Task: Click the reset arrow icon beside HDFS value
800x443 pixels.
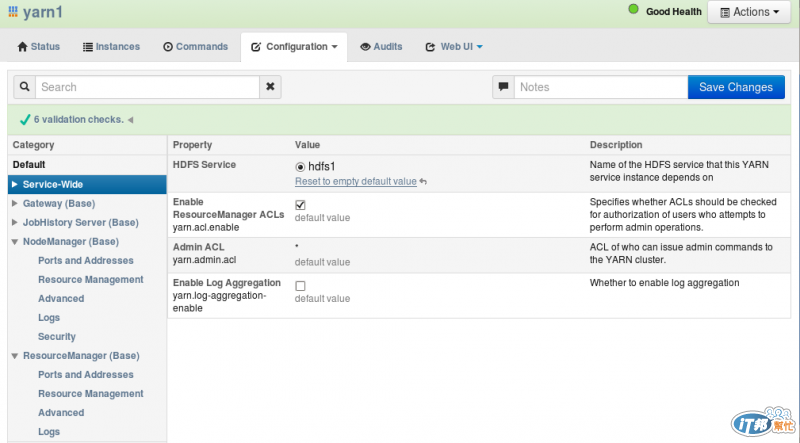Action: point(423,181)
